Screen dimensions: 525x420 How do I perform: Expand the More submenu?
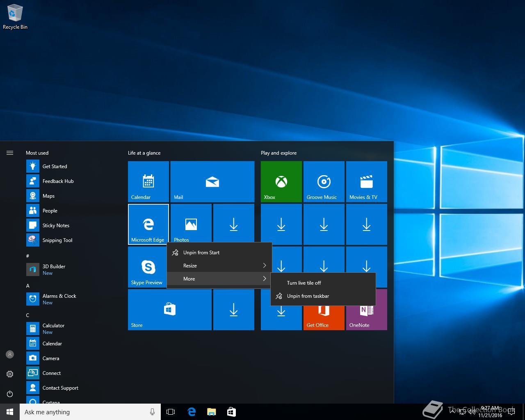point(219,278)
